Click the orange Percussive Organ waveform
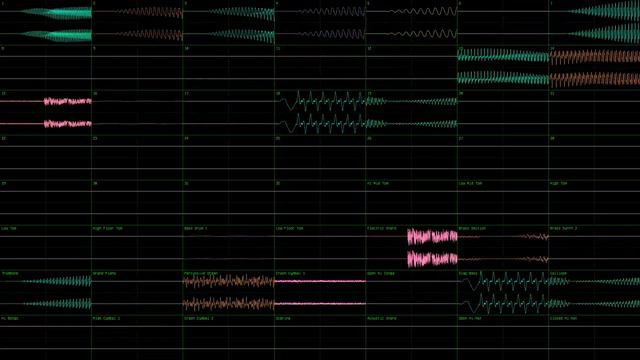This screenshot has height=360, width=640. (x=229, y=292)
